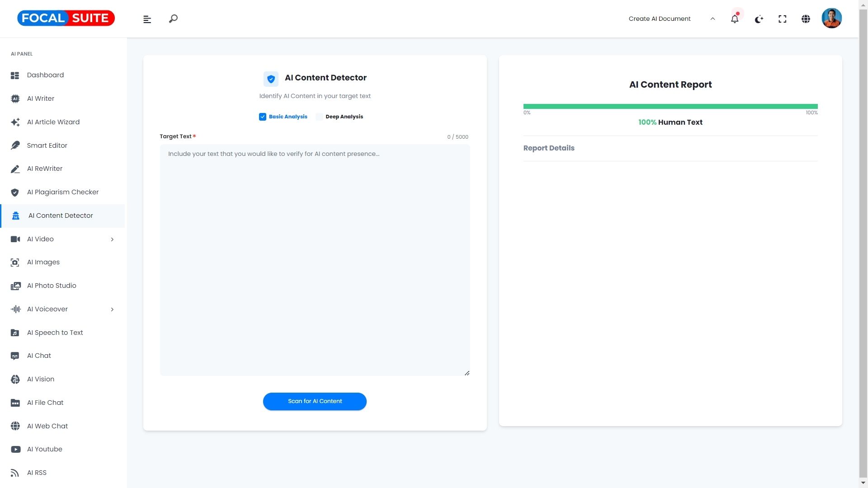
Task: Open the notifications bell
Action: pyautogui.click(x=735, y=19)
